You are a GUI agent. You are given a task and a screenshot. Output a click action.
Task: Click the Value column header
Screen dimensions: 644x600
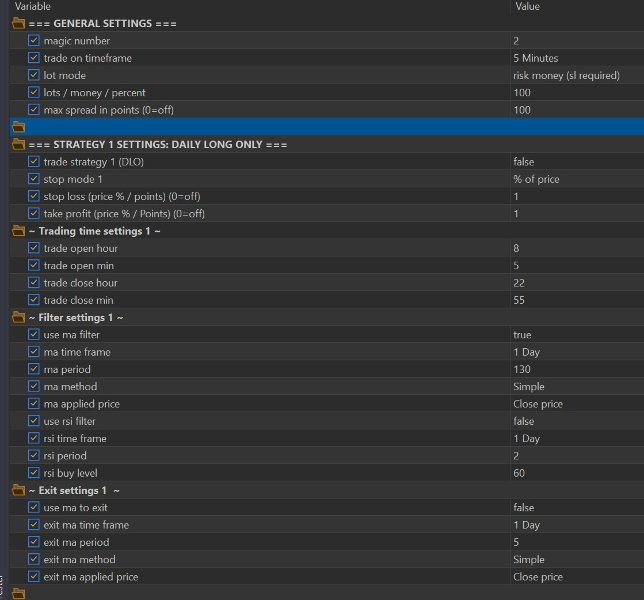pos(527,6)
